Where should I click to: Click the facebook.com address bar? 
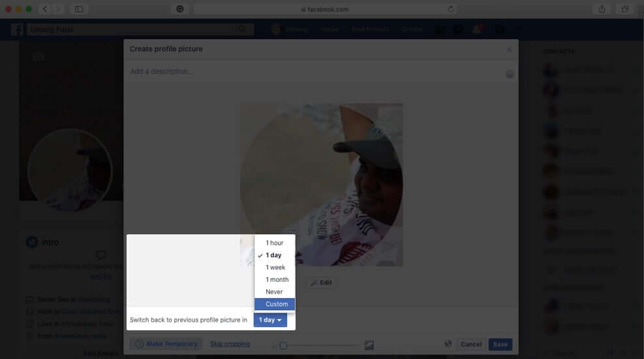(x=324, y=9)
